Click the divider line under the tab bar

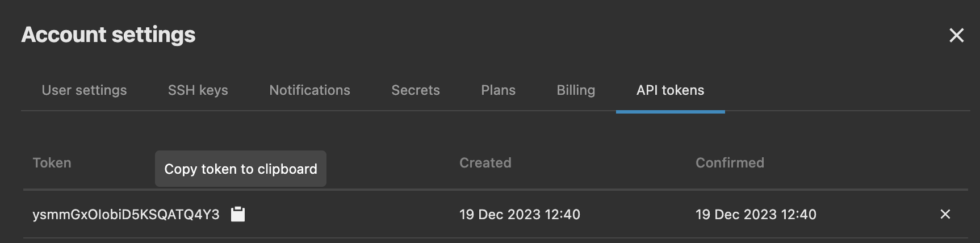pos(341,111)
